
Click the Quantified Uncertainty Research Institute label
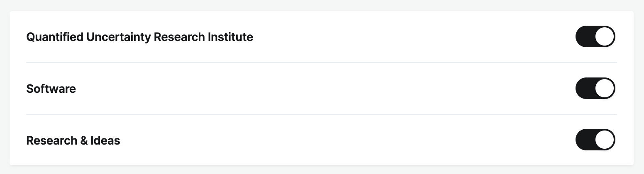click(x=139, y=37)
